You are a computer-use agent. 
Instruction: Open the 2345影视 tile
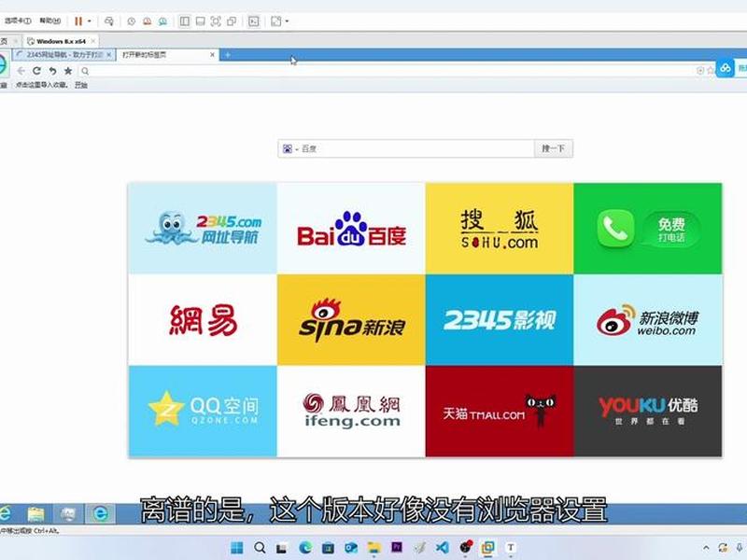tap(500, 320)
